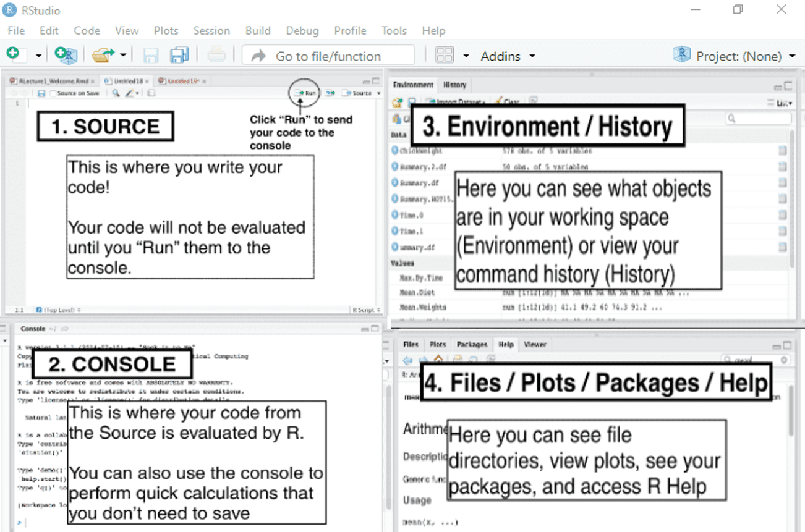Open the Tools menu
This screenshot has height=532, width=805.
[x=394, y=30]
